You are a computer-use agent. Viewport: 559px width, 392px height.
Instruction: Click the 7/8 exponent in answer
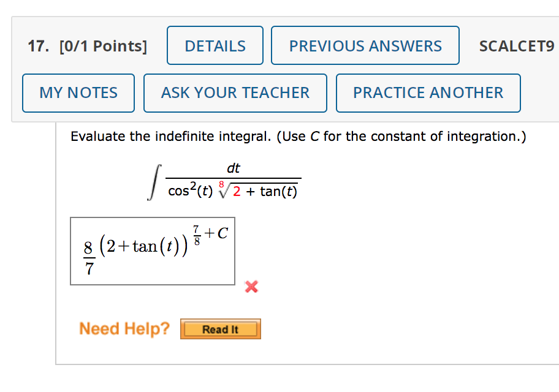197,237
